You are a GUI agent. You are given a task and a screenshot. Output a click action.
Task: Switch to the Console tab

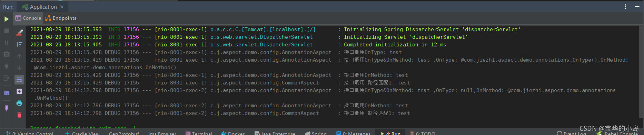click(x=28, y=18)
